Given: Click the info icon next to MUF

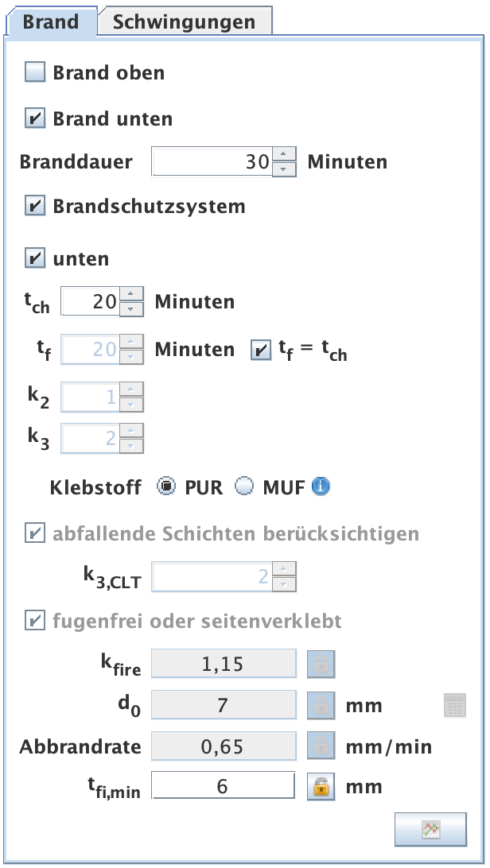Looking at the screenshot, I should (321, 487).
